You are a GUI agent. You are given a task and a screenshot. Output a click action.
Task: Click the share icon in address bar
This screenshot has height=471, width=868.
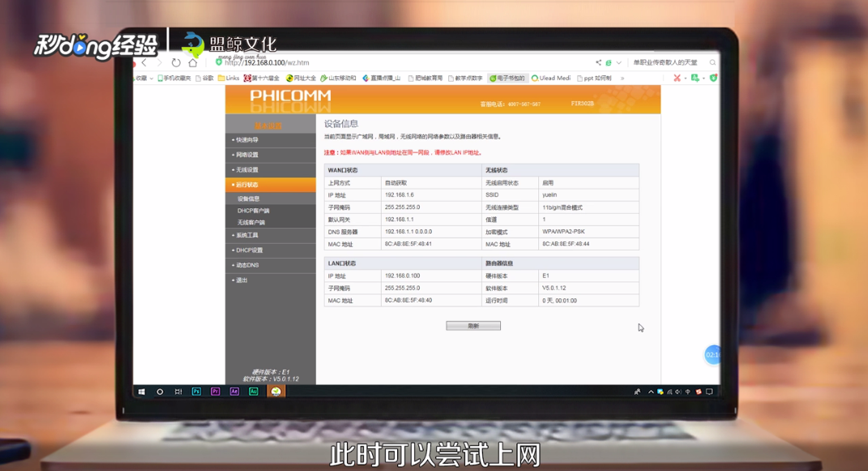point(598,62)
